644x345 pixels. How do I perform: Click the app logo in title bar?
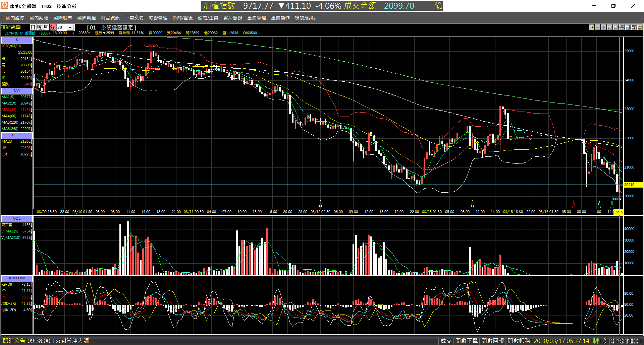(x=5, y=6)
